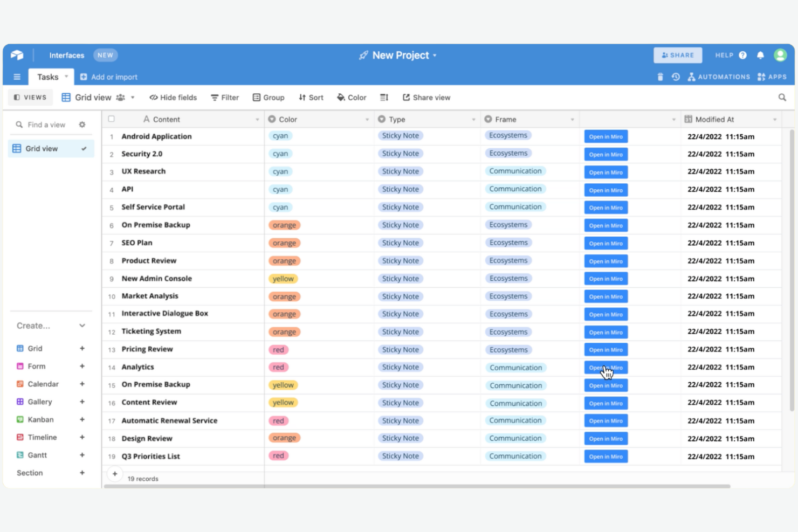Open the view settings gear beside Find a view
This screenshot has width=798, height=532.
click(82, 124)
